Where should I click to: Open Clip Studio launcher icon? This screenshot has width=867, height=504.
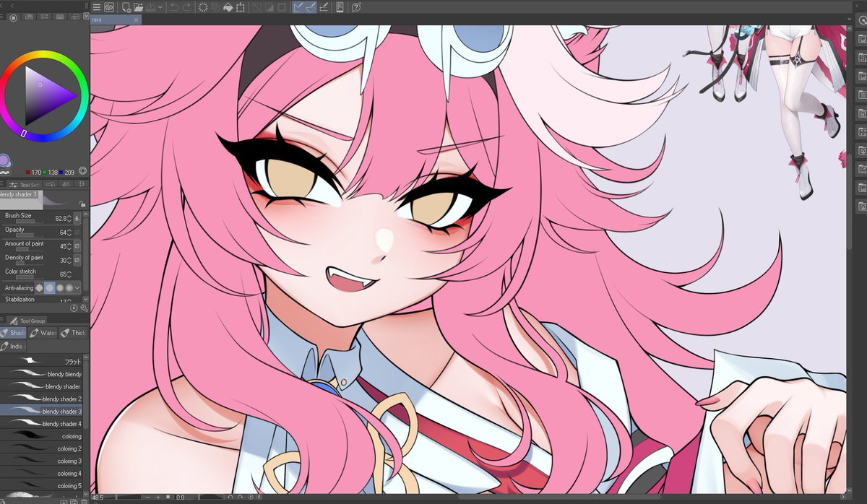109,7
